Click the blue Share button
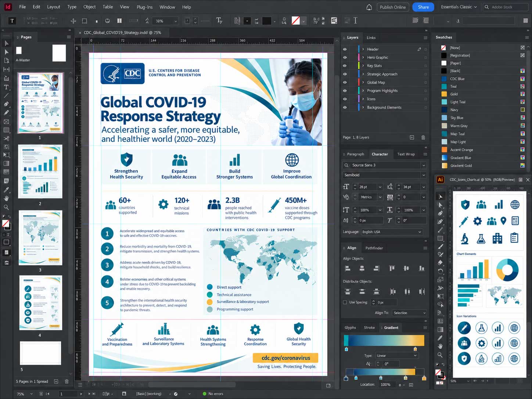The width and height of the screenshot is (532, 399). [423, 7]
